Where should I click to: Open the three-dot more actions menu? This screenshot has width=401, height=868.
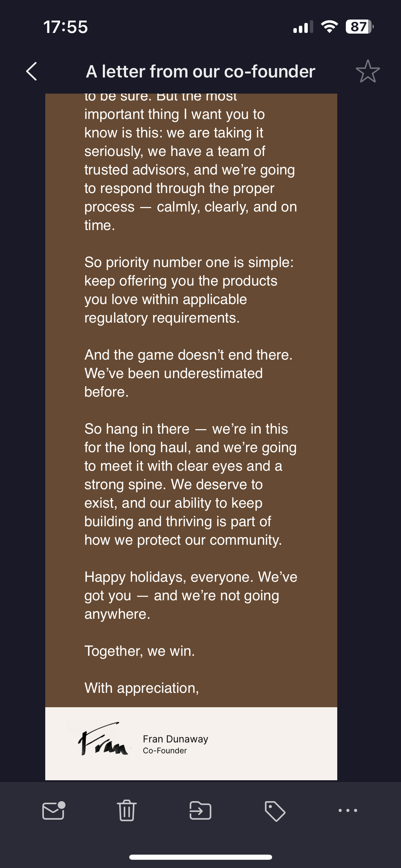(x=348, y=811)
